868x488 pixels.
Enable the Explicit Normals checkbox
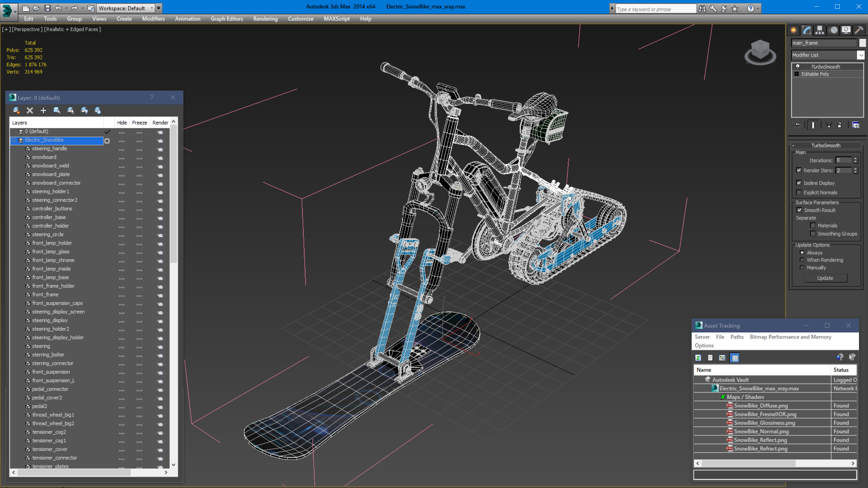coord(799,192)
